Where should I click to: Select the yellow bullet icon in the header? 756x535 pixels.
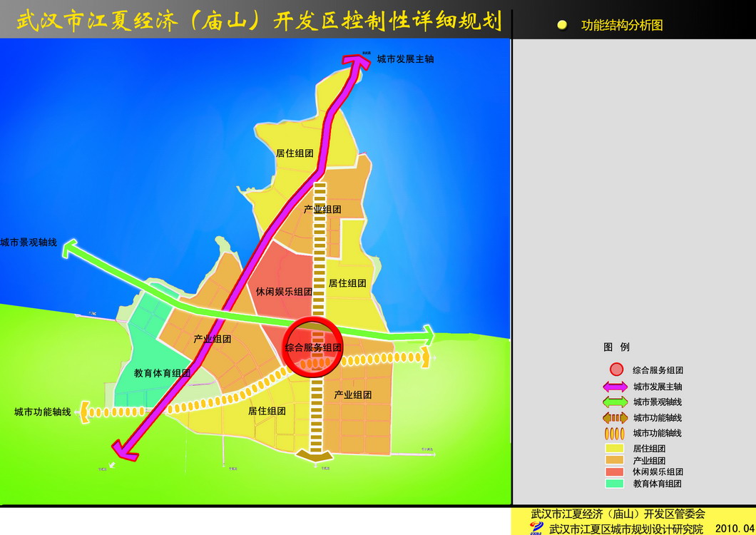563,24
